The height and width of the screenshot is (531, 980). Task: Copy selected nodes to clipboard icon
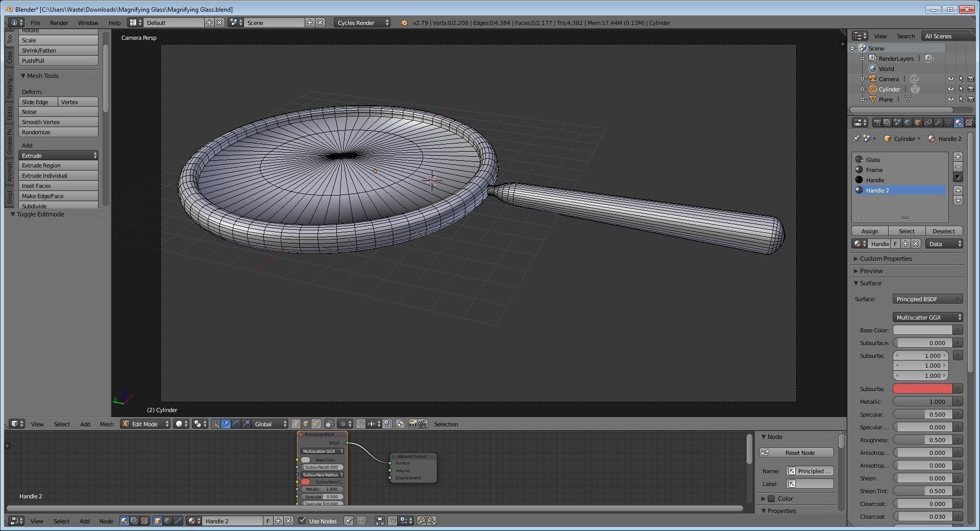pos(422,521)
